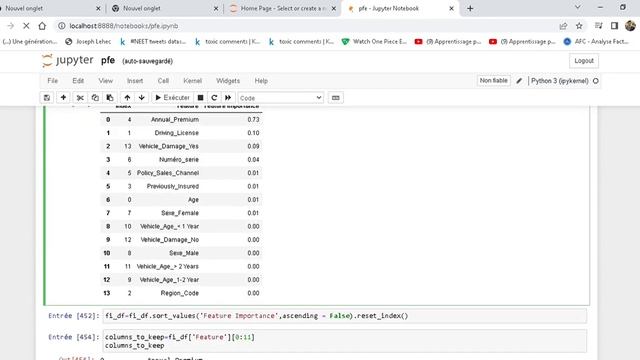
Task: Click in code cell Entrée [452]
Action: [344, 316]
